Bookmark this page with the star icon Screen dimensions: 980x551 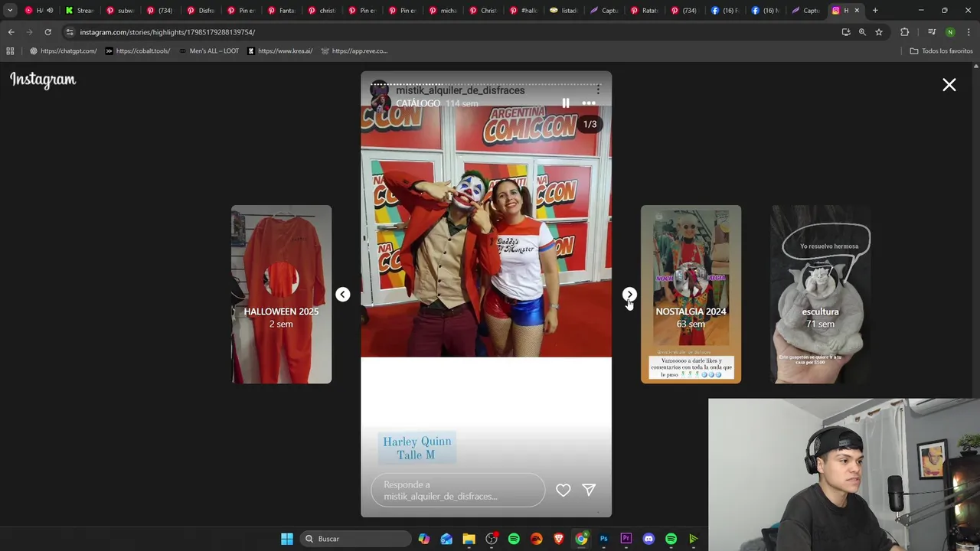(x=879, y=32)
